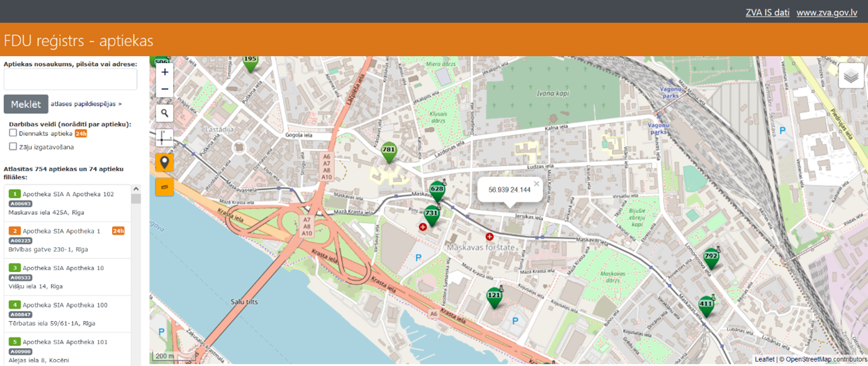The image size is (868, 366).
Task: Select pharmacy marker 781 on the map
Action: pyautogui.click(x=389, y=152)
